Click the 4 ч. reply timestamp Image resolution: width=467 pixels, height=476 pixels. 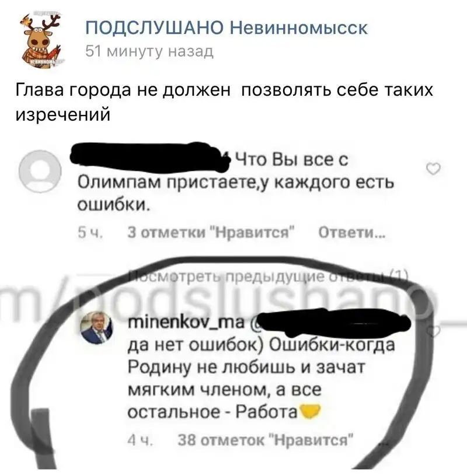pyautogui.click(x=140, y=440)
